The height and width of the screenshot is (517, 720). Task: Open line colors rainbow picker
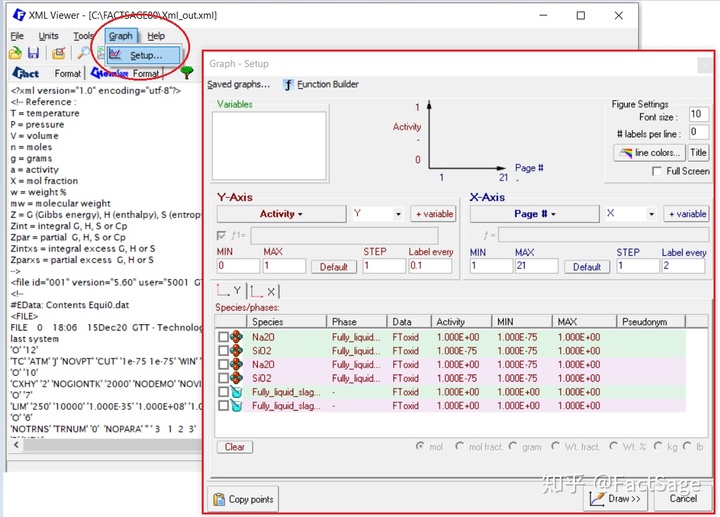(x=649, y=153)
